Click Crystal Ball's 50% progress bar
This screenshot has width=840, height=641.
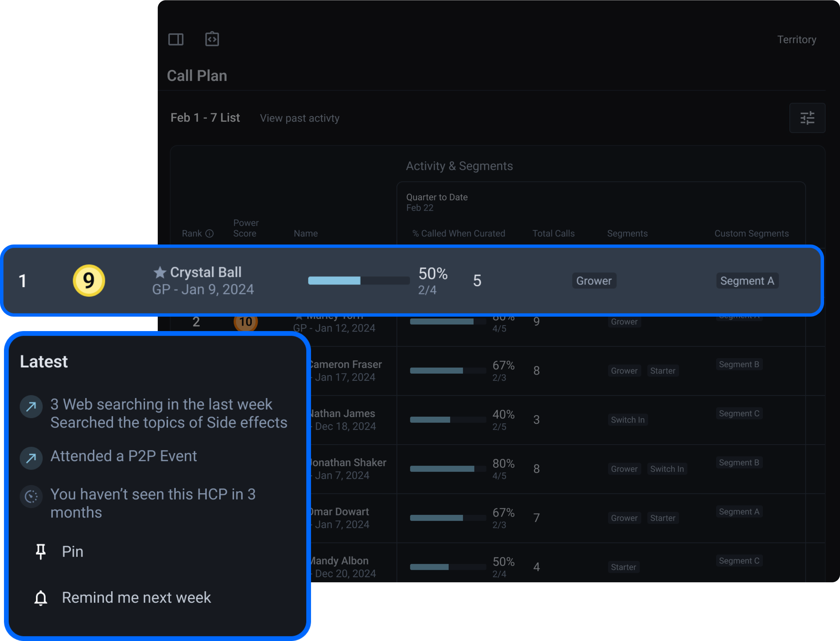[x=359, y=281]
